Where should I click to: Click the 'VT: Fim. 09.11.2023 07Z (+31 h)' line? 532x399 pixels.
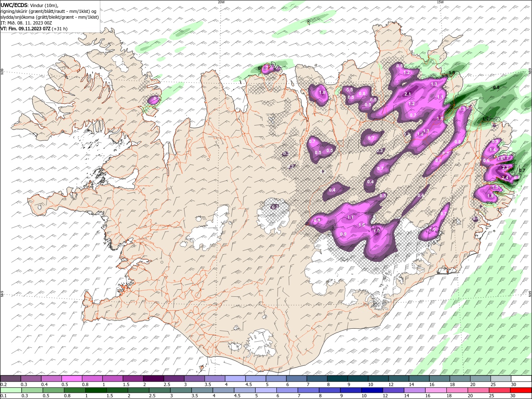[34, 29]
